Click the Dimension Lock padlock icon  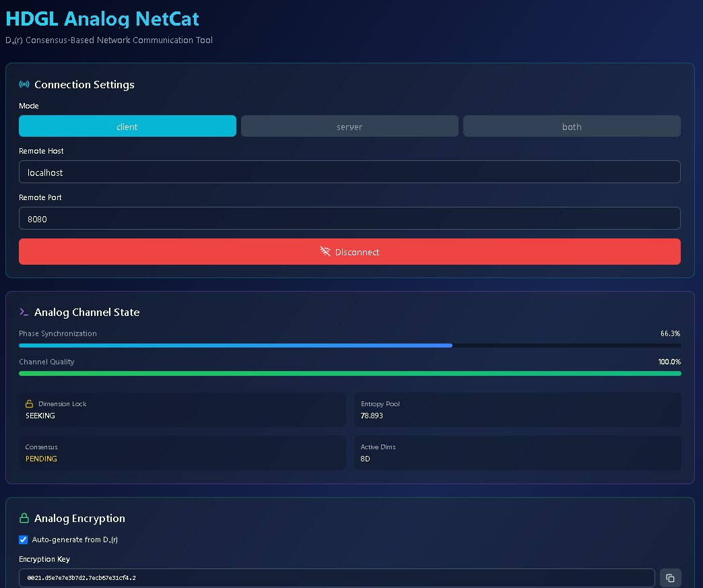[x=29, y=403]
